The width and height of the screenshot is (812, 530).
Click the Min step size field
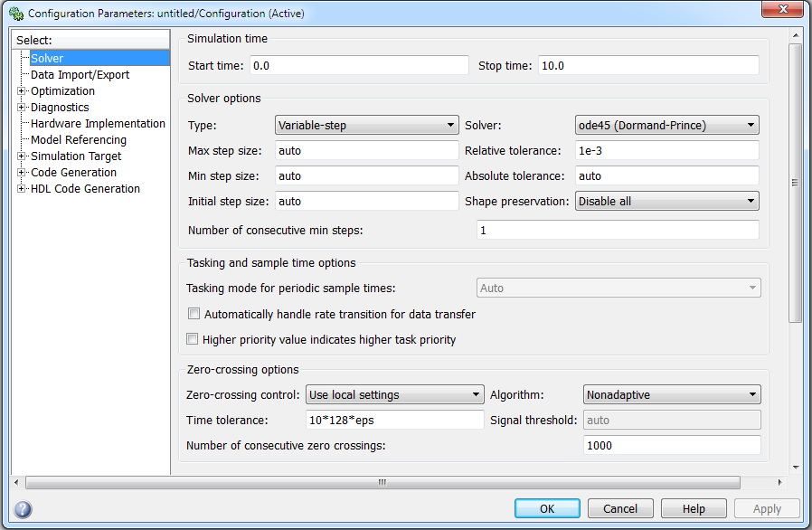click(366, 176)
